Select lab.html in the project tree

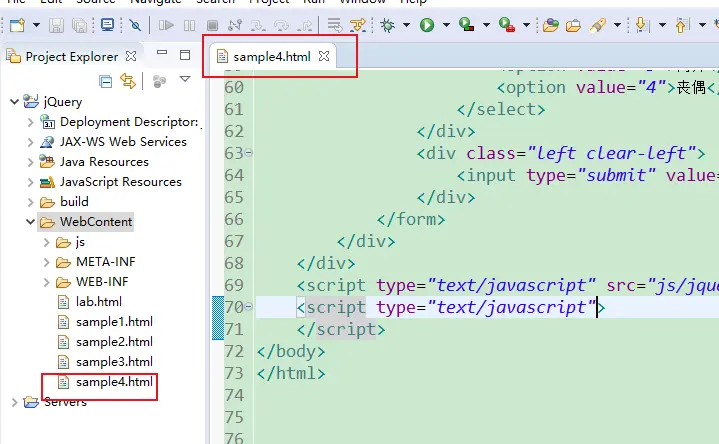point(98,302)
